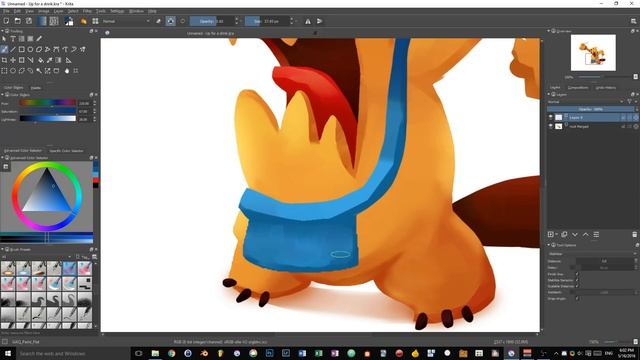640x360 pixels.
Task: Select the Contiguous Selection magic wand tool
Action: point(39,71)
